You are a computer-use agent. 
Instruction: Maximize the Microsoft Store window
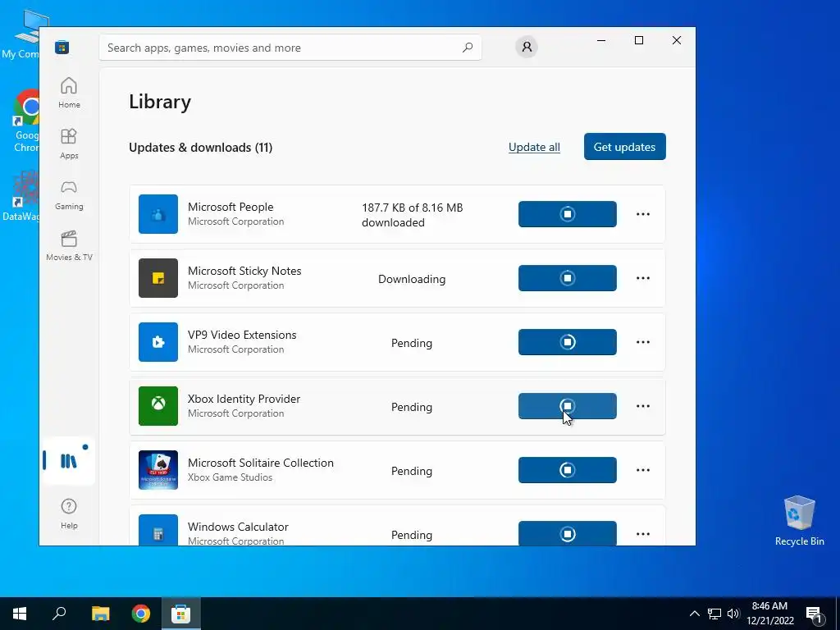638,40
